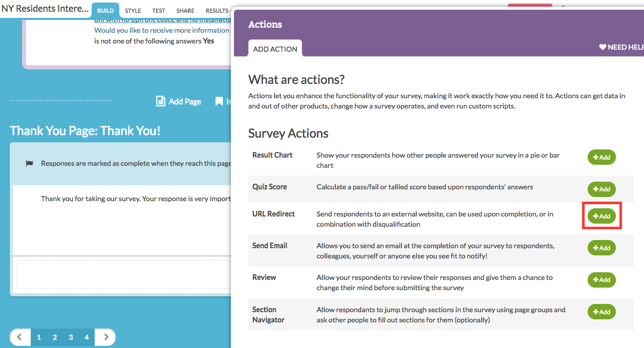Click the Quiz Score action name
The image size is (644, 348).
click(269, 187)
